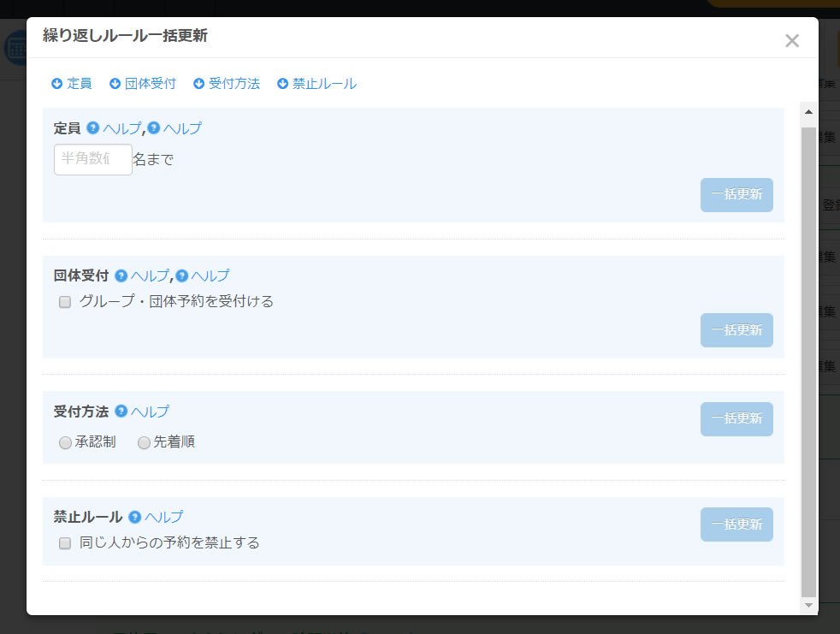Click the second help icon in 定員 section

click(x=154, y=128)
